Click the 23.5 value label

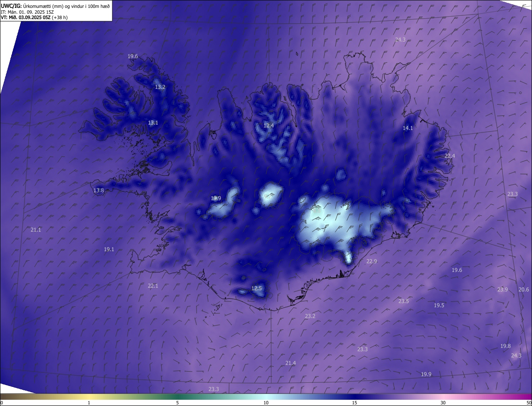[x=404, y=301]
